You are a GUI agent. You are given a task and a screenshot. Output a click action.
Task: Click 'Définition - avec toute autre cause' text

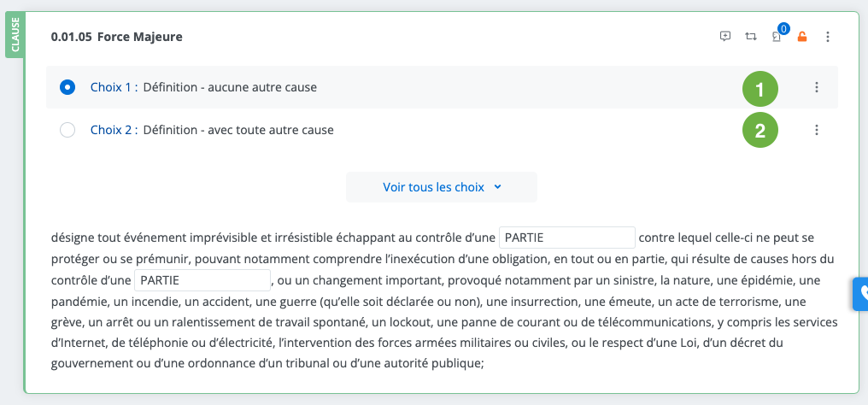[x=238, y=130]
